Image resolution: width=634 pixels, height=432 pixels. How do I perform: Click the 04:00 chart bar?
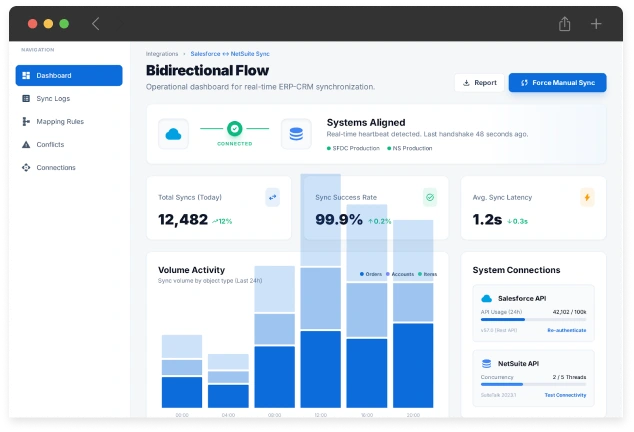tap(228, 381)
